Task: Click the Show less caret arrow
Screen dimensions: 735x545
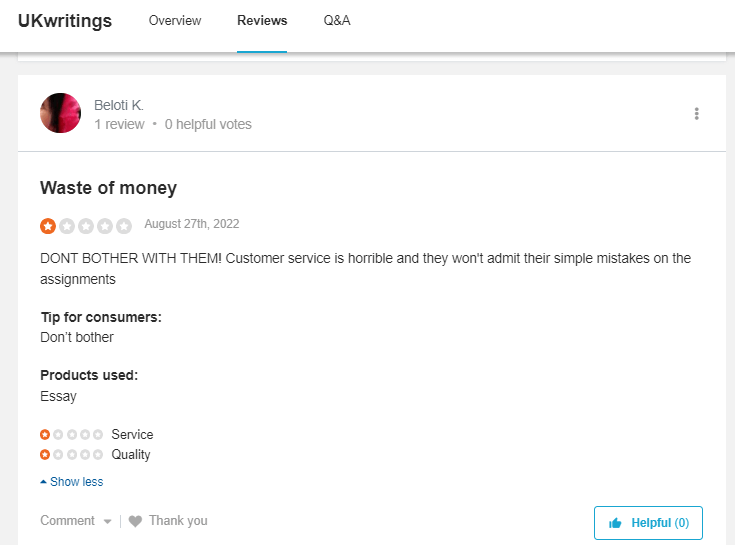Action: (43, 482)
